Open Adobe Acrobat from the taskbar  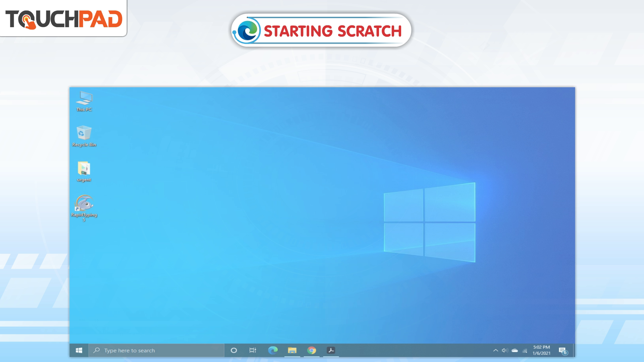[331, 350]
